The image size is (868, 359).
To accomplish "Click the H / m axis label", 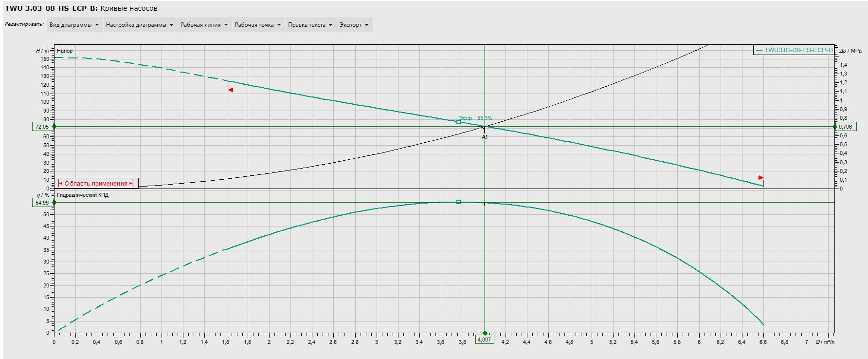I will [42, 51].
